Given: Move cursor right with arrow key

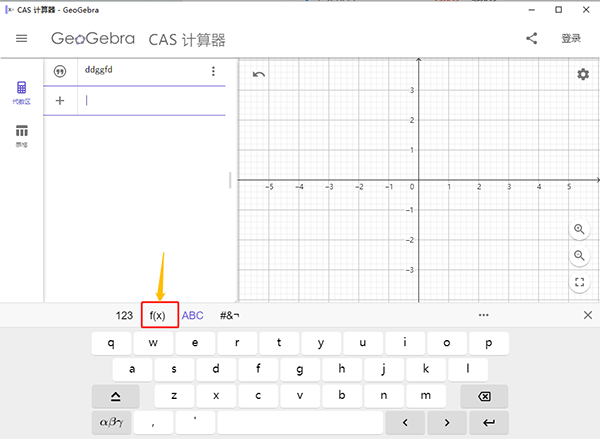Looking at the screenshot, I should [x=447, y=423].
